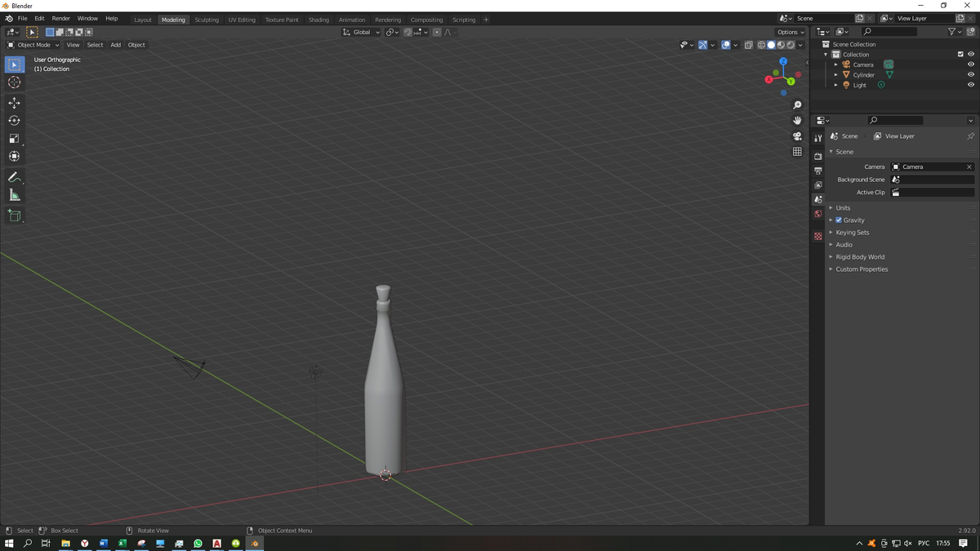Image resolution: width=980 pixels, height=551 pixels.
Task: Switch to rendered viewport shading
Action: tap(791, 45)
